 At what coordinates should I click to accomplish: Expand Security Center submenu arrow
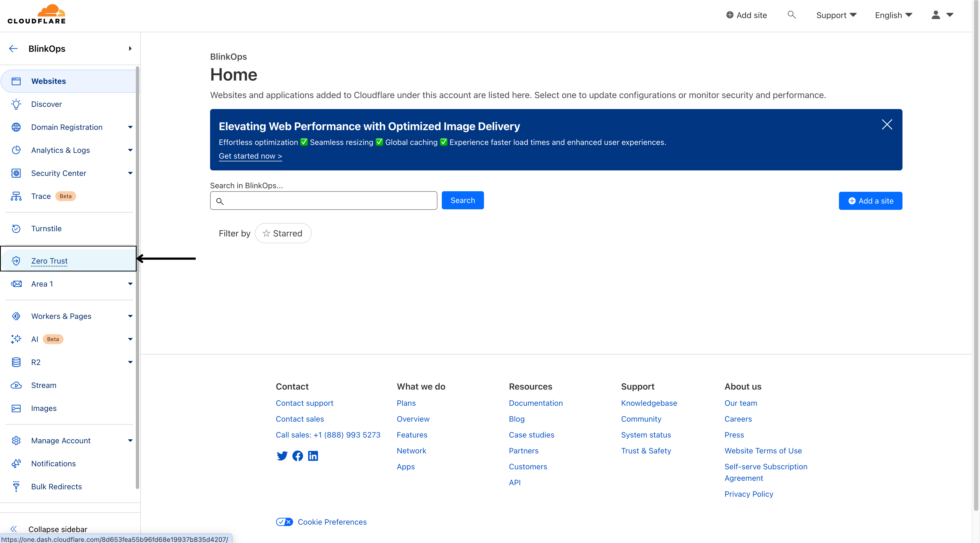click(x=130, y=173)
